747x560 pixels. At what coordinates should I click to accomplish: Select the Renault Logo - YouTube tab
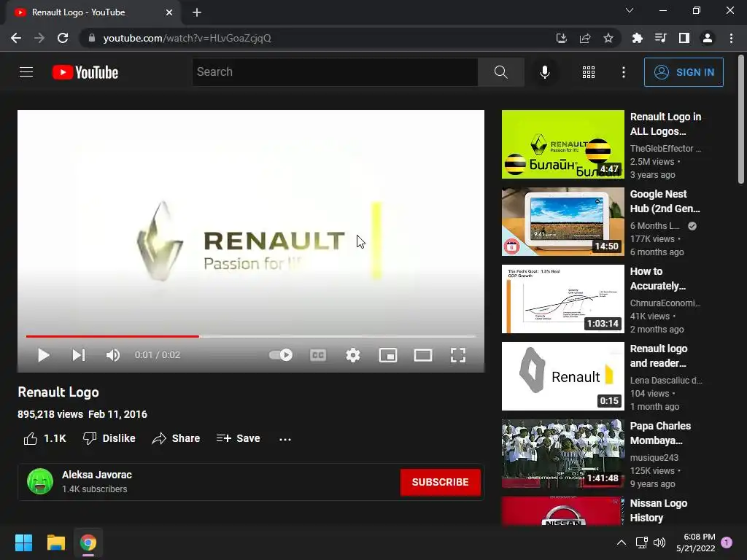(x=93, y=12)
